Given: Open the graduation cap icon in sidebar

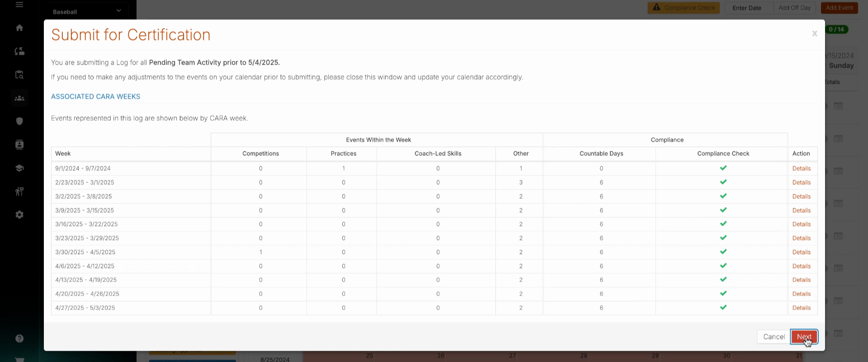Looking at the screenshot, I should pos(19,168).
